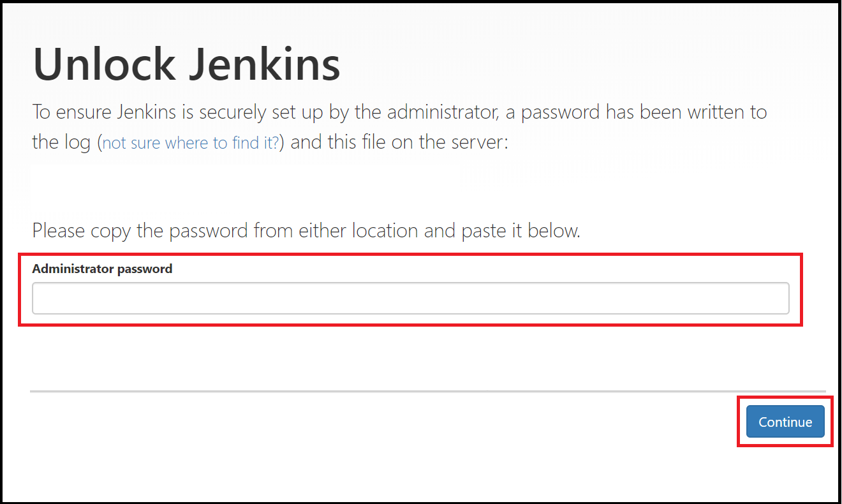Select the Administrator password label text
This screenshot has height=504, width=842.
pyautogui.click(x=102, y=269)
